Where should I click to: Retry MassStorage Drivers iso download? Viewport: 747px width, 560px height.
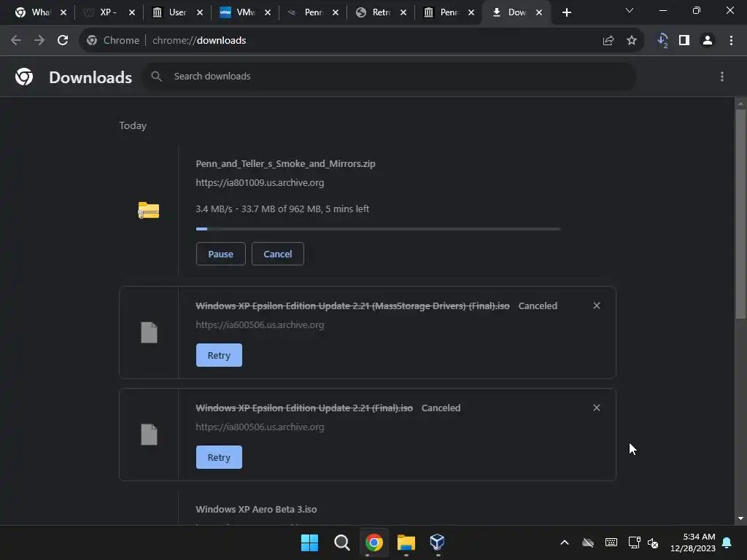click(x=219, y=355)
